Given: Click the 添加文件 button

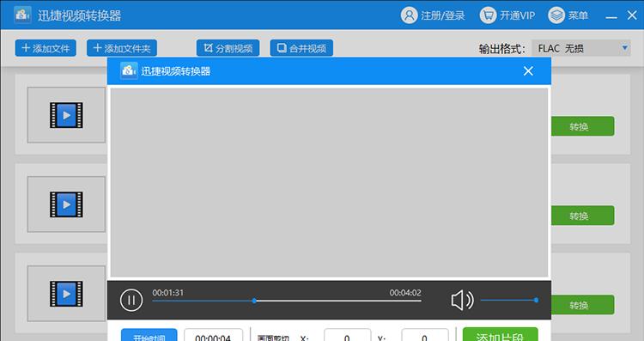Looking at the screenshot, I should (x=46, y=48).
